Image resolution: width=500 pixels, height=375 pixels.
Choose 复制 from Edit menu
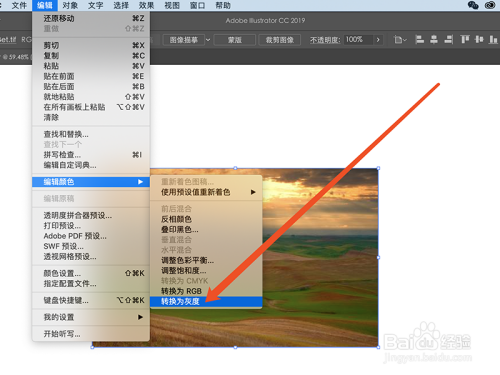coord(91,56)
